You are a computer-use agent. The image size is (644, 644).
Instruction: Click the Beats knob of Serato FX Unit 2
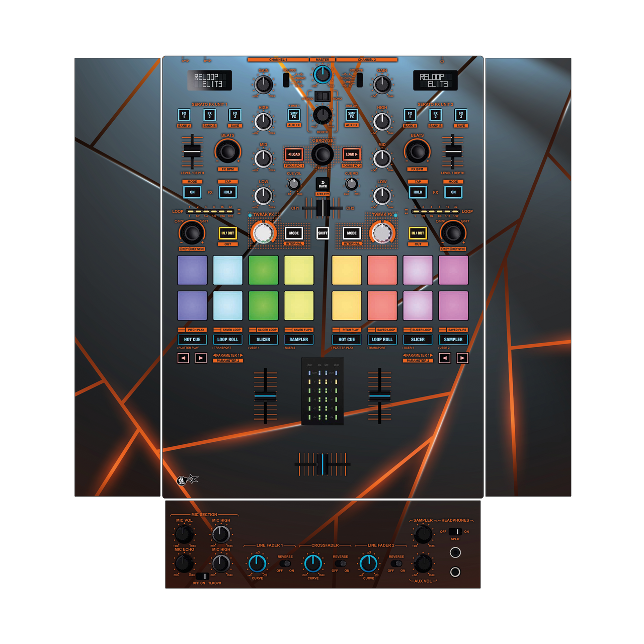[x=417, y=151]
